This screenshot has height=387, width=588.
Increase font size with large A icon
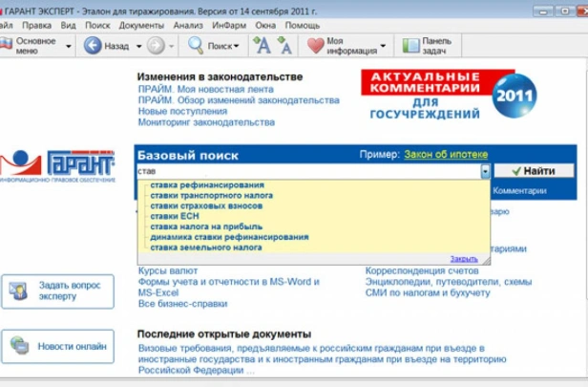point(262,46)
